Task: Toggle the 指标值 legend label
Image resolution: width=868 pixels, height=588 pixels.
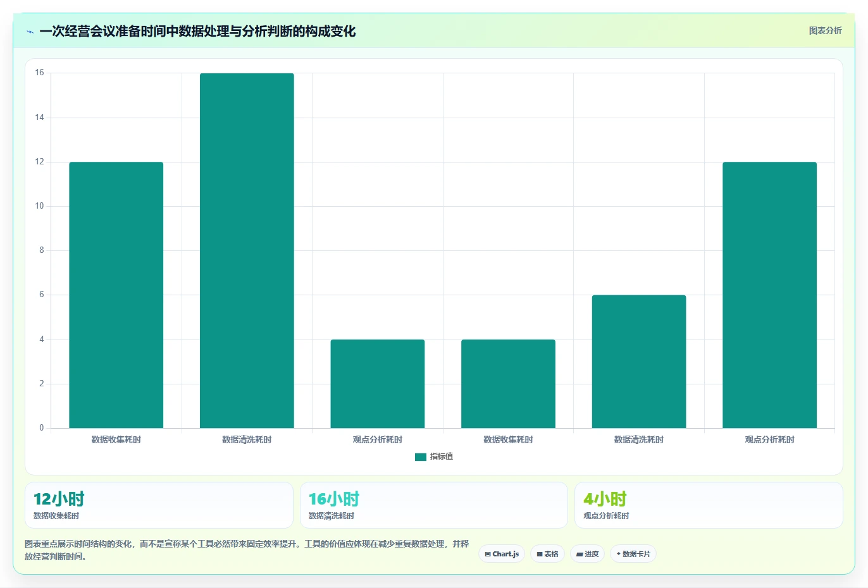Action: (x=442, y=456)
